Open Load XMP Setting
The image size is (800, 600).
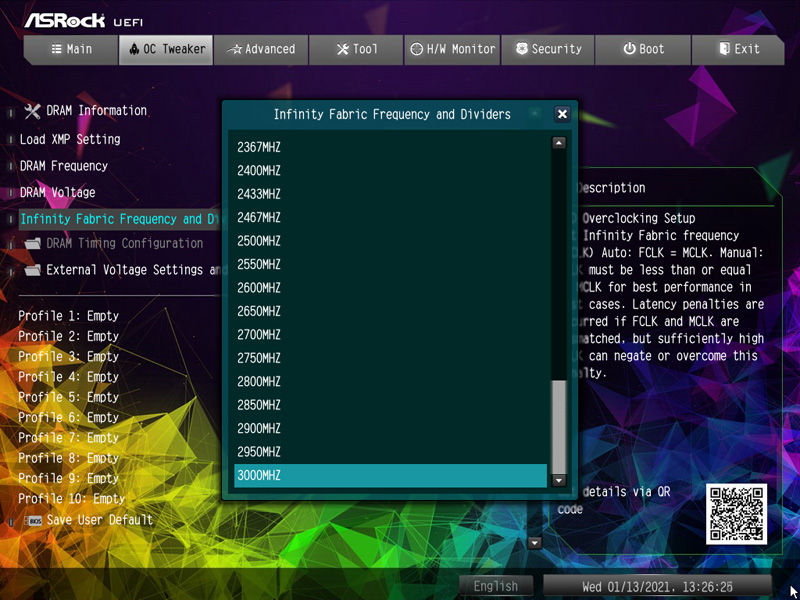coord(70,139)
